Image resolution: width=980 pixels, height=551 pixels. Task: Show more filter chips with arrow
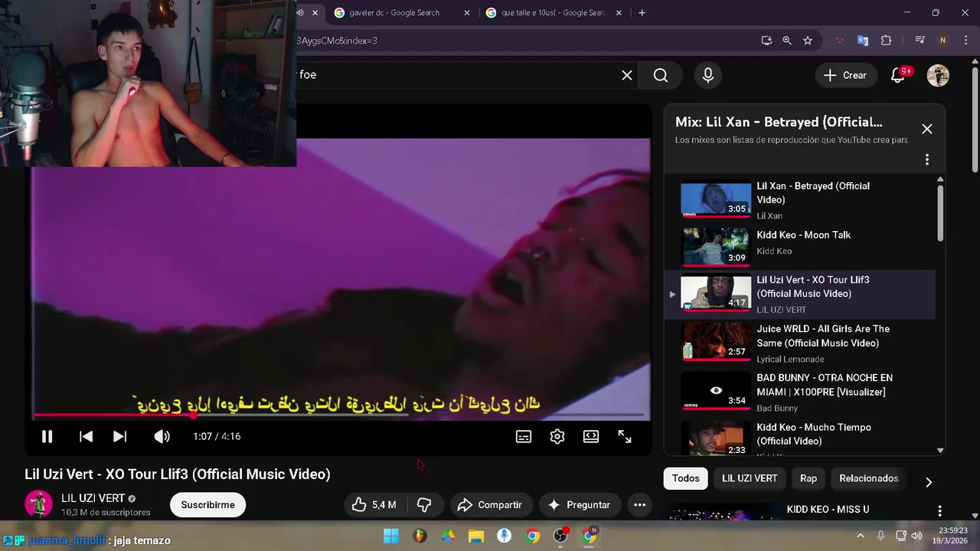(x=929, y=482)
